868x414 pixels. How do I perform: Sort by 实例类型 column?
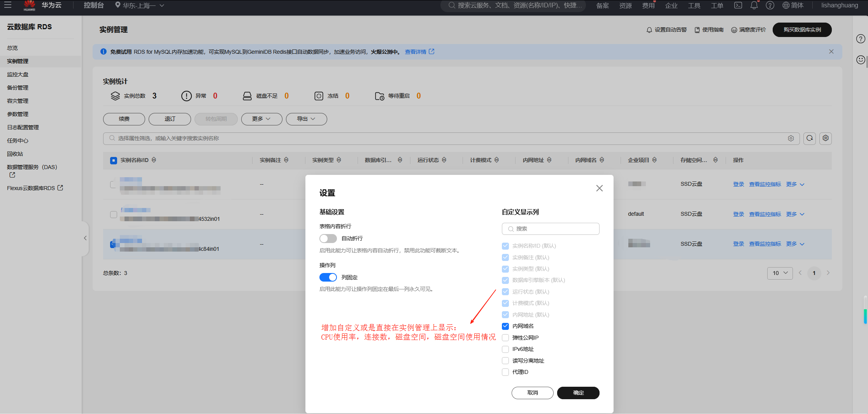(339, 160)
